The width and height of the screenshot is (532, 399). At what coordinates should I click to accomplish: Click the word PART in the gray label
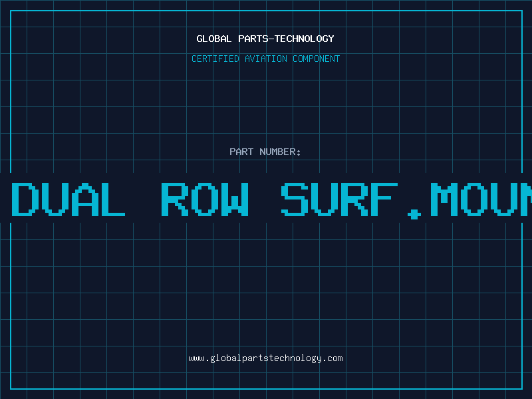point(241,152)
